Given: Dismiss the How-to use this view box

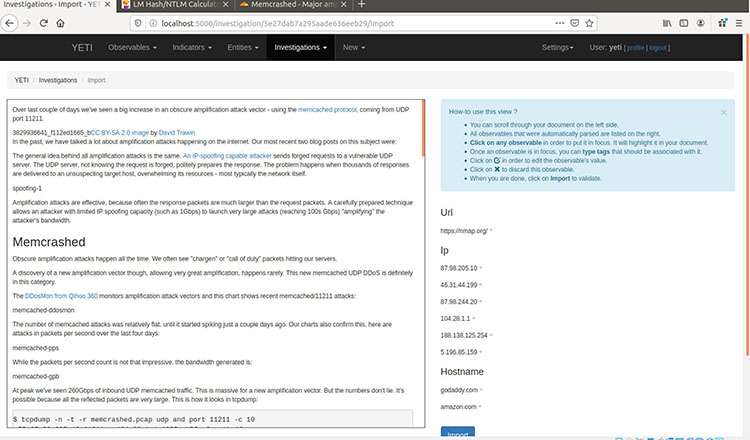Looking at the screenshot, I should [x=724, y=112].
